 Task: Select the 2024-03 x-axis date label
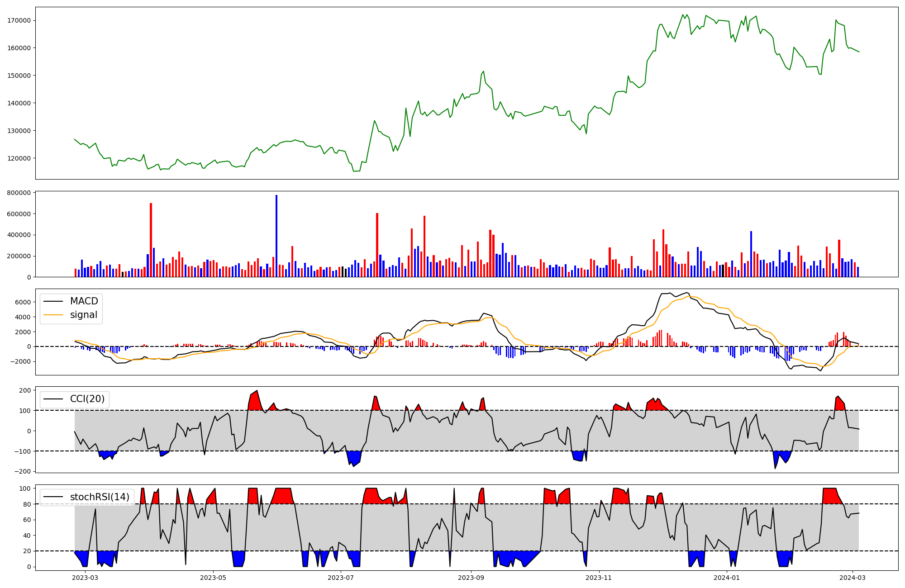pyautogui.click(x=853, y=578)
